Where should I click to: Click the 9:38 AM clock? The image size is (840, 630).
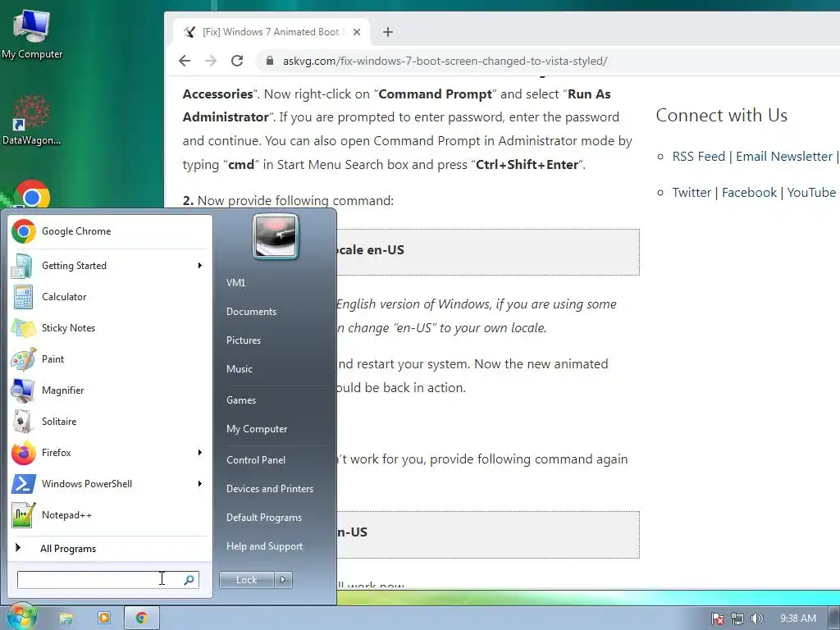click(798, 619)
